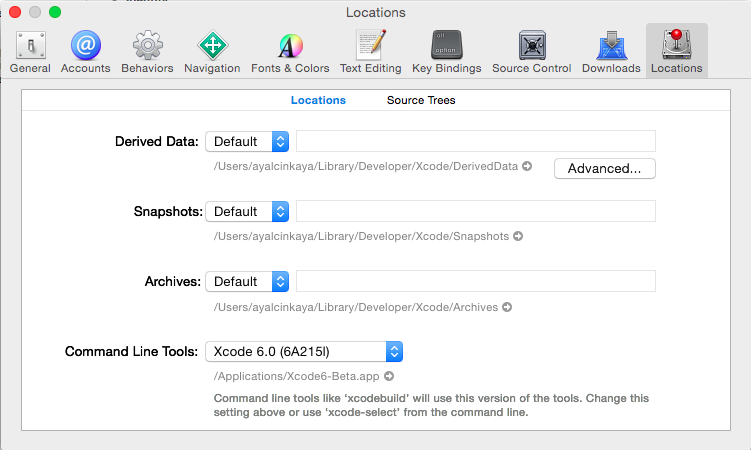Click the Derived Data path field

[476, 141]
